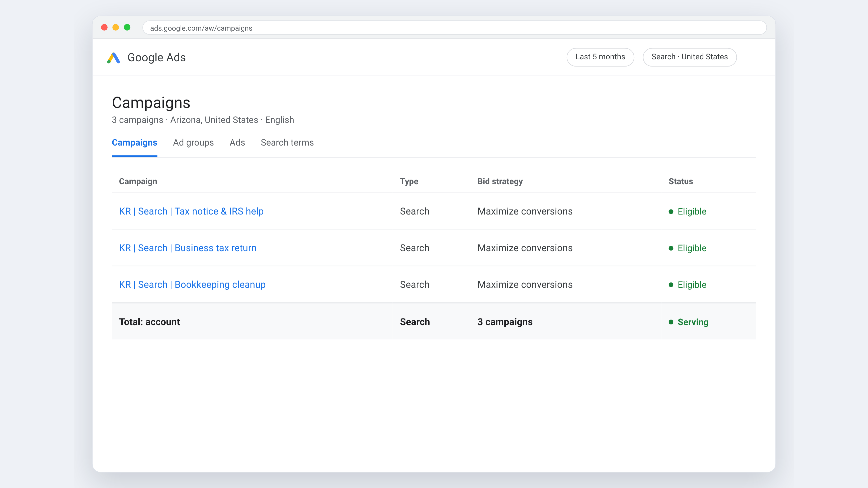Switch to the Campaigns tab
Screen dimensions: 868x488
click(x=134, y=143)
